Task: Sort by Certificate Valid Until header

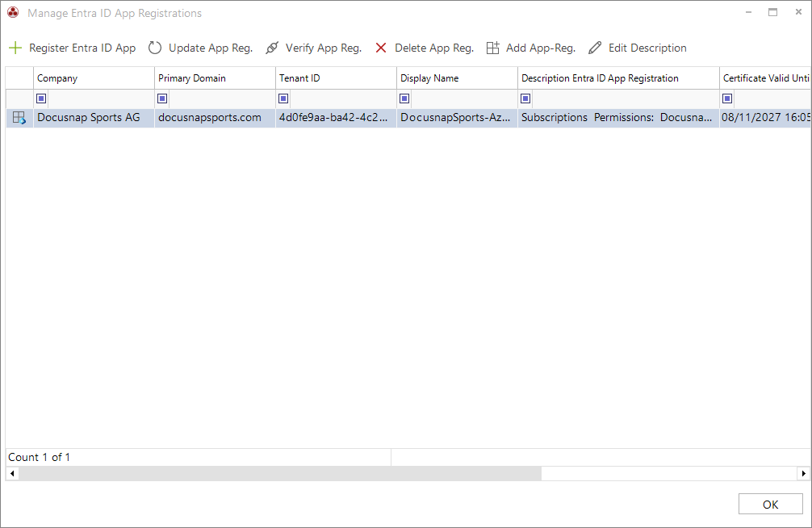Action: pyautogui.click(x=765, y=78)
